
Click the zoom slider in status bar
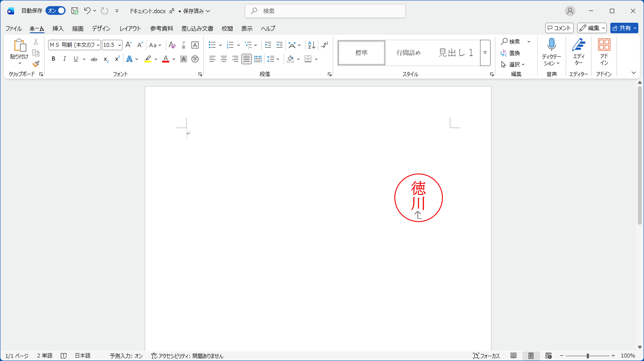point(588,356)
